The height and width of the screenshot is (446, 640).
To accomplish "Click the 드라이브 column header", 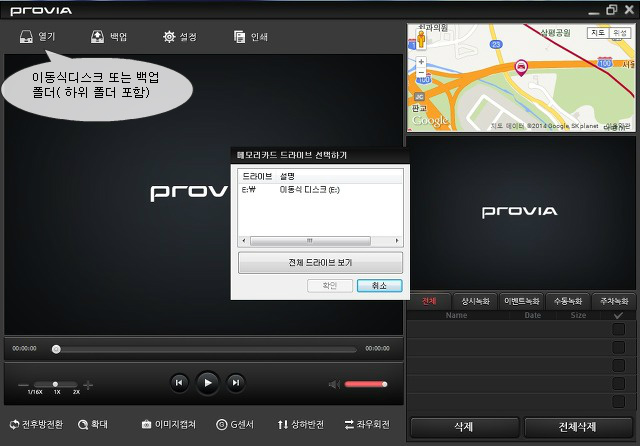I will point(257,176).
